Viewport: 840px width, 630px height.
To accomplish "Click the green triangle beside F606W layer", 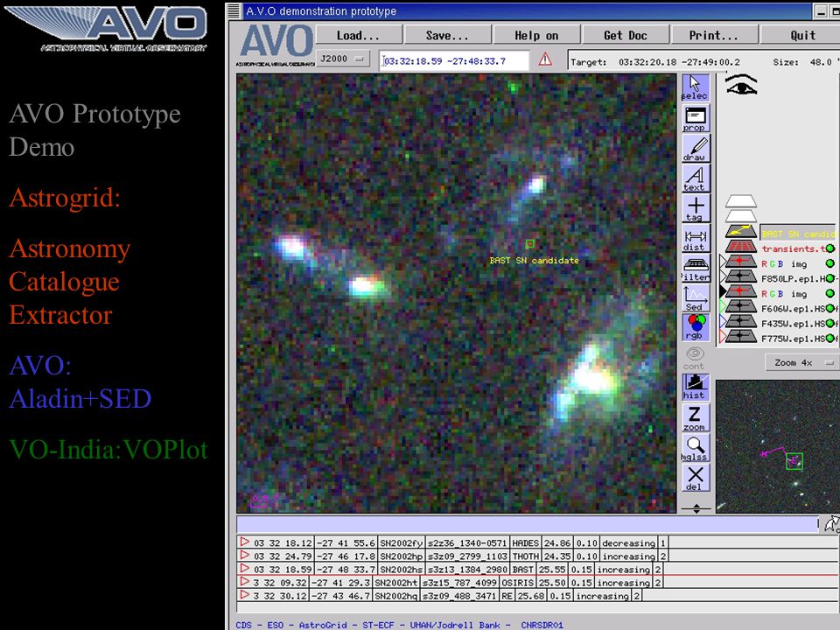I will click(723, 306).
